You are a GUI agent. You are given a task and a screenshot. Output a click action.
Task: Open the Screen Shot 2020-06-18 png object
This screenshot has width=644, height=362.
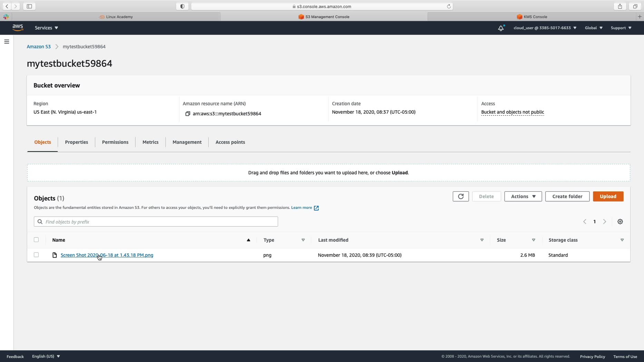pos(107,255)
